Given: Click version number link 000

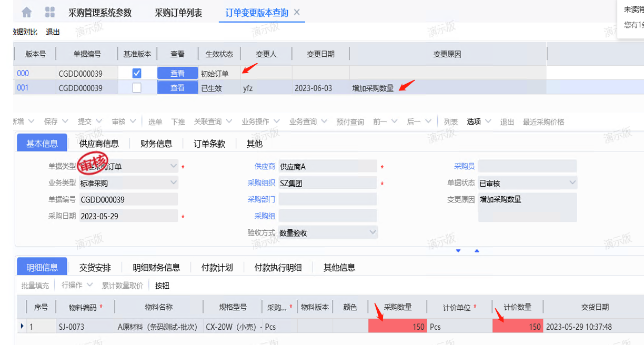Looking at the screenshot, I should pos(23,74).
